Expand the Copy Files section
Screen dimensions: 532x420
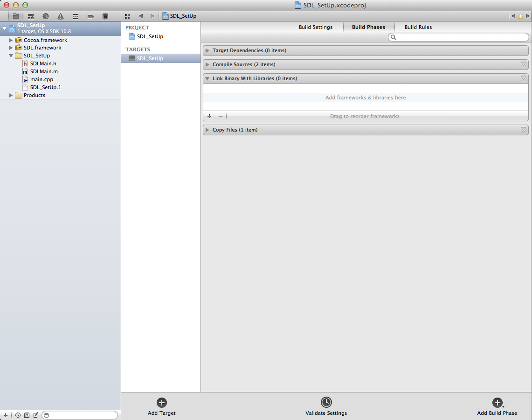click(x=207, y=130)
